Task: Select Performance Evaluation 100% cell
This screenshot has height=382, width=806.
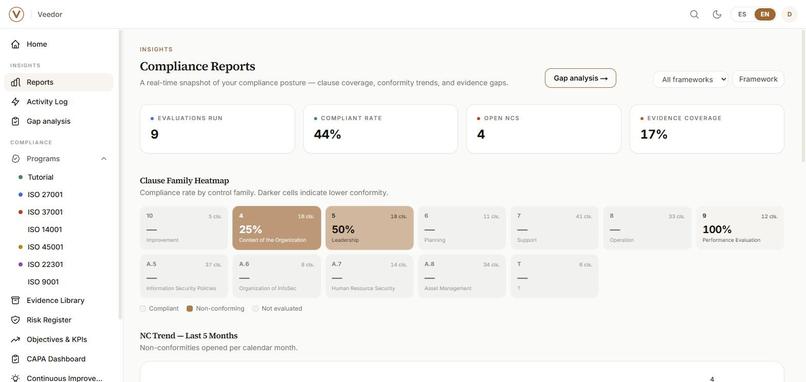Action: 740,228
